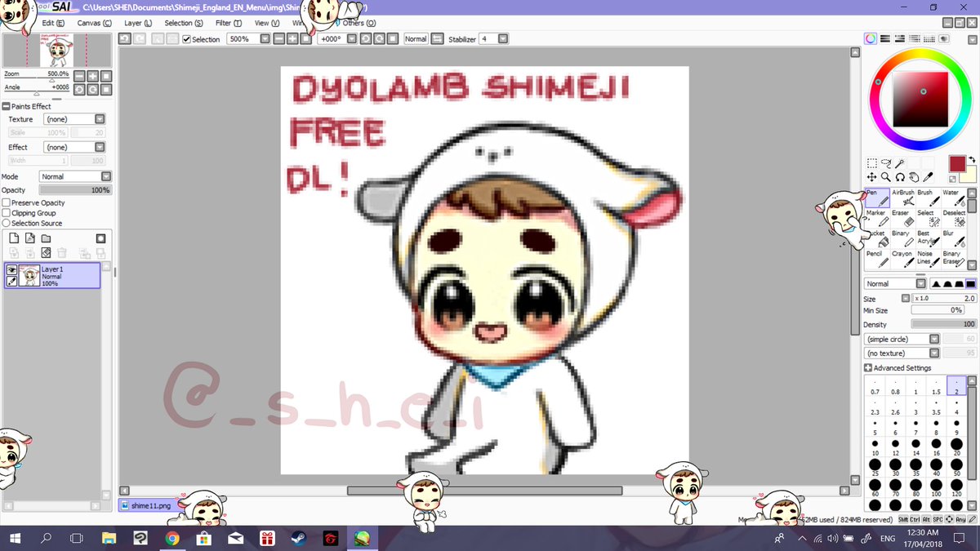Select the Selection Source radio button
Screen dimensions: 980x551
pyautogui.click(x=7, y=223)
